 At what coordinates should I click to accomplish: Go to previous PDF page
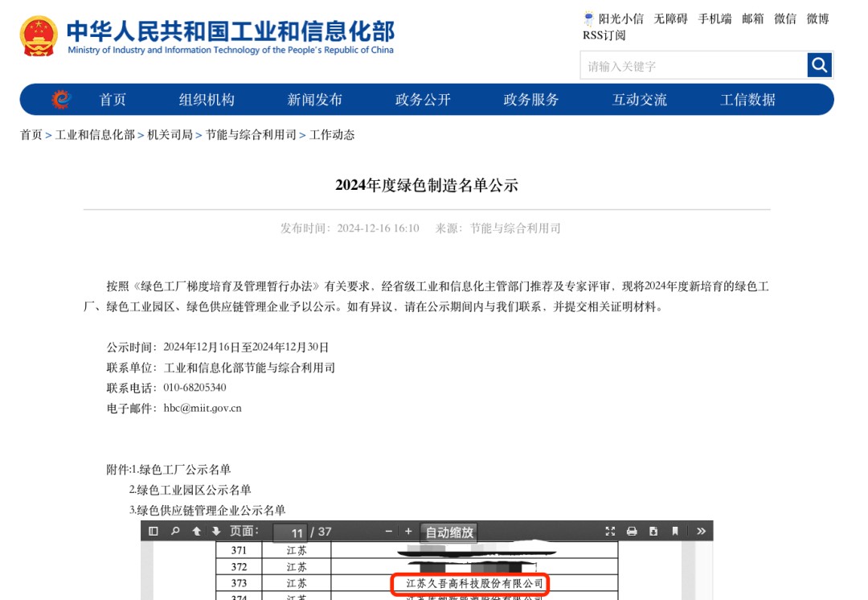click(197, 532)
